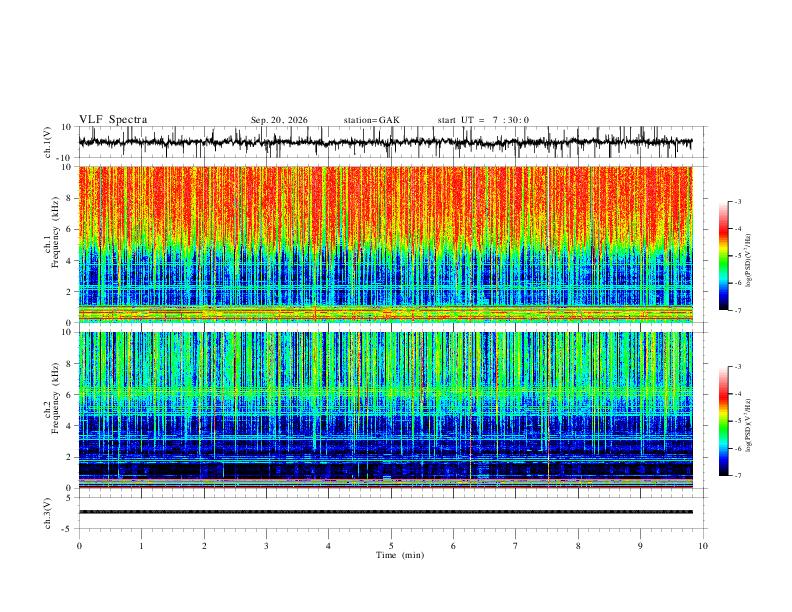Screen dimensions: 792x612
Task: Click the ch.1(V) axis label at top
Action: [x=48, y=142]
